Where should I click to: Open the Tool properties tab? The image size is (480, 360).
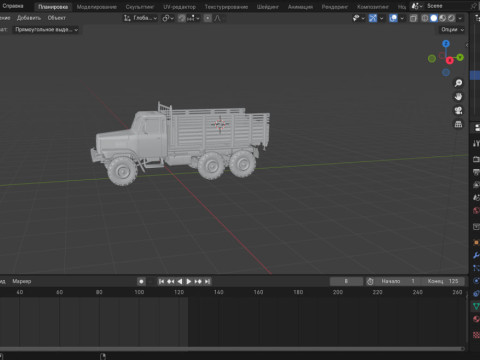(476, 144)
